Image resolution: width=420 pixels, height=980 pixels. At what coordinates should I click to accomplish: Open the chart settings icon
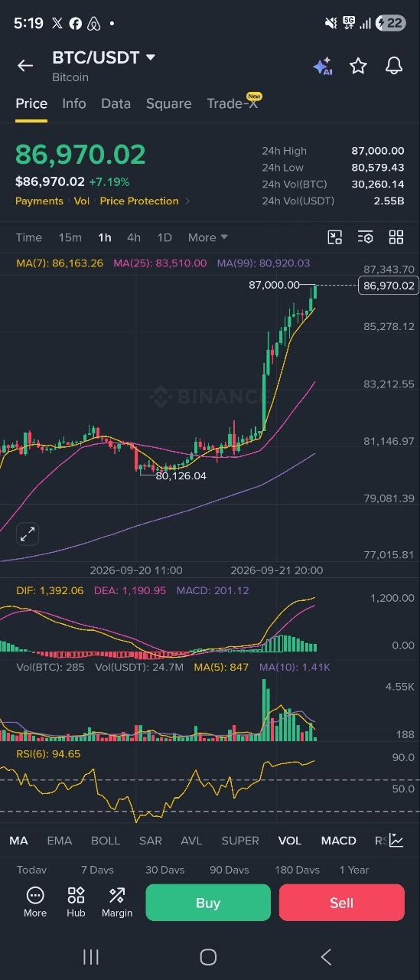click(x=366, y=237)
